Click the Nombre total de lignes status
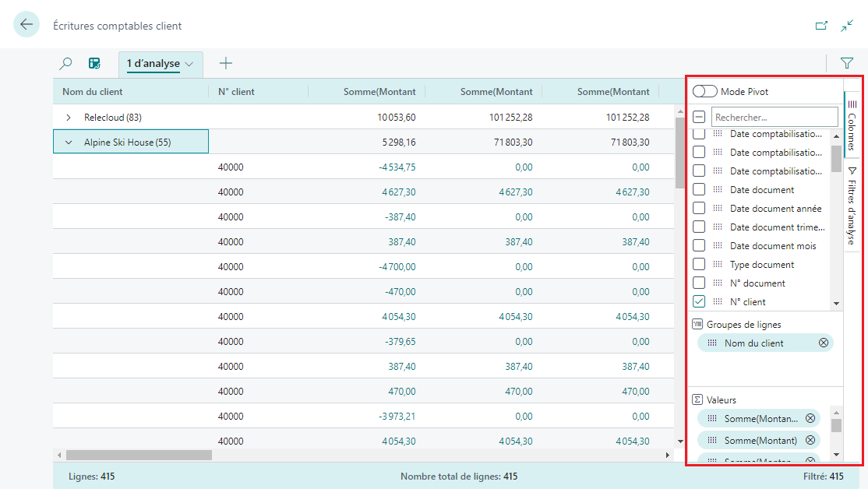The width and height of the screenshot is (868, 496). coord(459,476)
